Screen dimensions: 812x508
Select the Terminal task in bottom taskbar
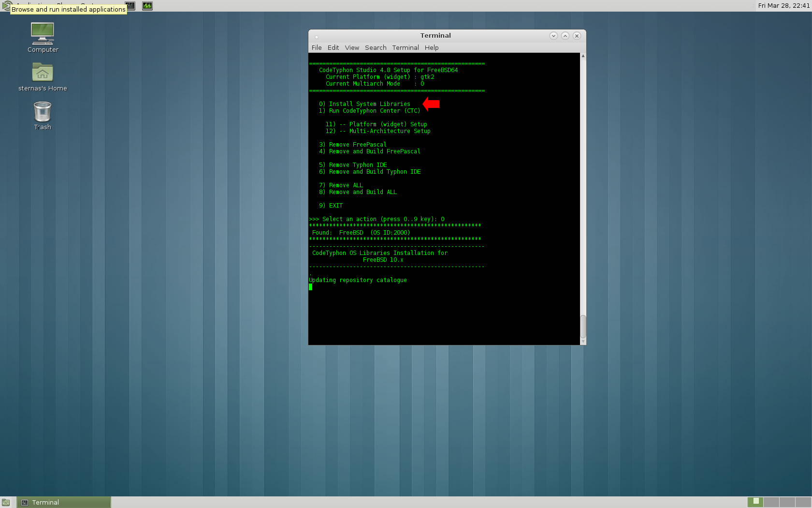(x=64, y=502)
